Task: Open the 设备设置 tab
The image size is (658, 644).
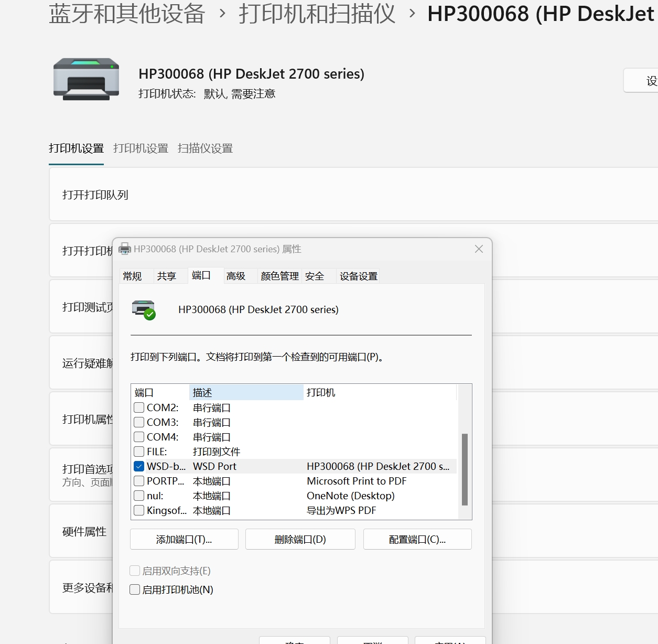Action: [x=358, y=276]
